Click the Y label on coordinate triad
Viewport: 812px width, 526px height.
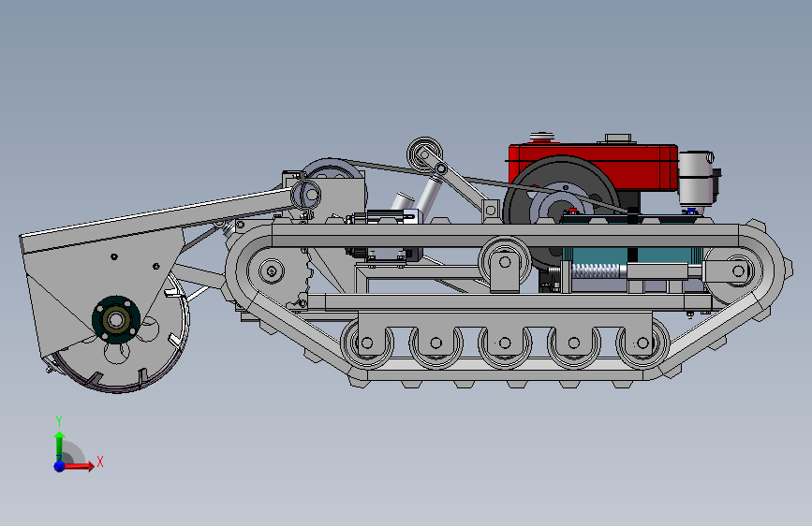tap(59, 421)
